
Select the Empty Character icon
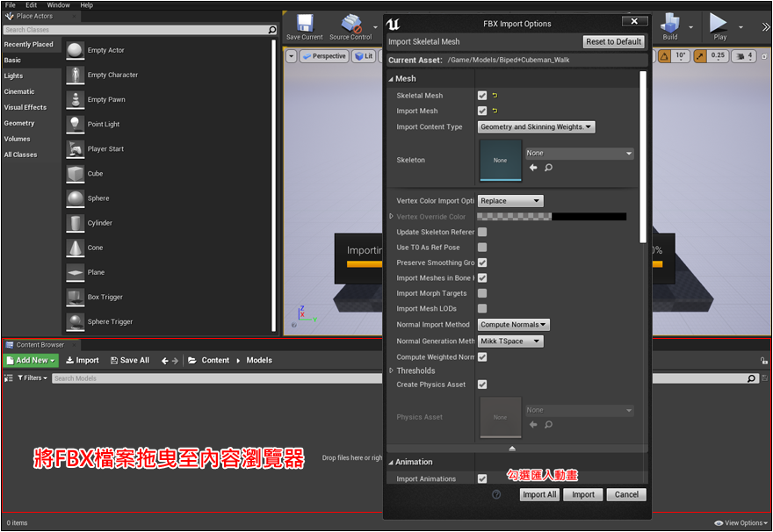tap(75, 75)
